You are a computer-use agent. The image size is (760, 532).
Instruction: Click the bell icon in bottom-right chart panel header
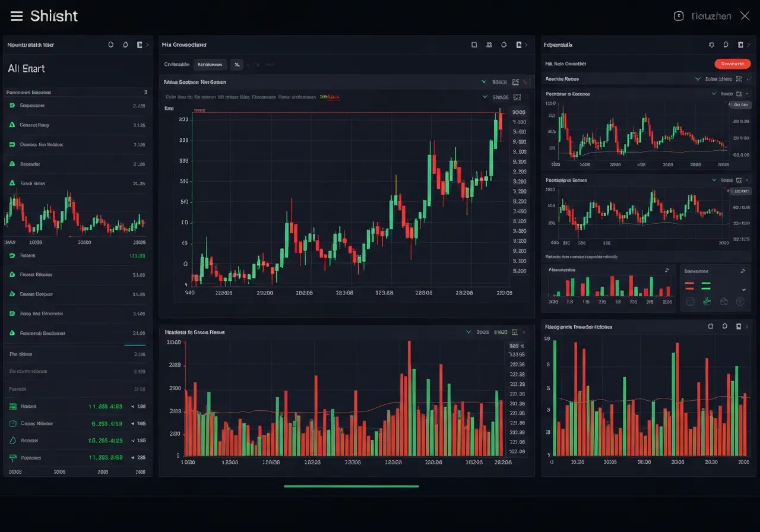tap(724, 326)
